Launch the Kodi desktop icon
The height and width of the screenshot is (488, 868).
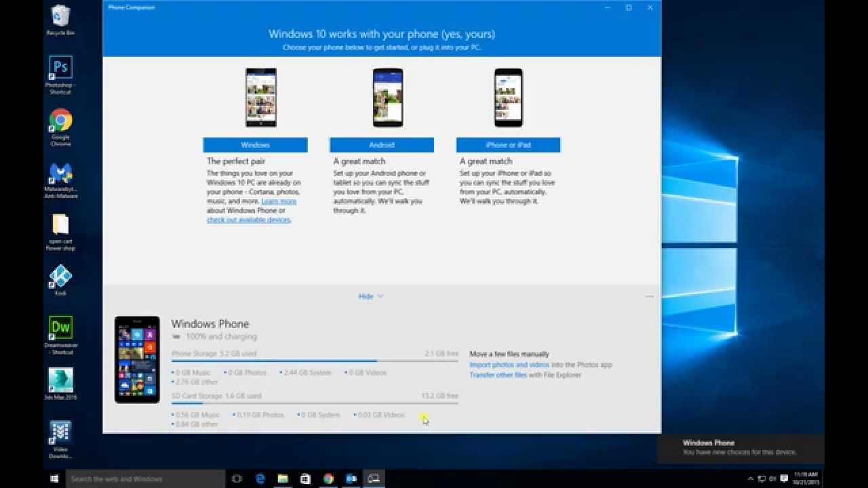click(x=60, y=281)
